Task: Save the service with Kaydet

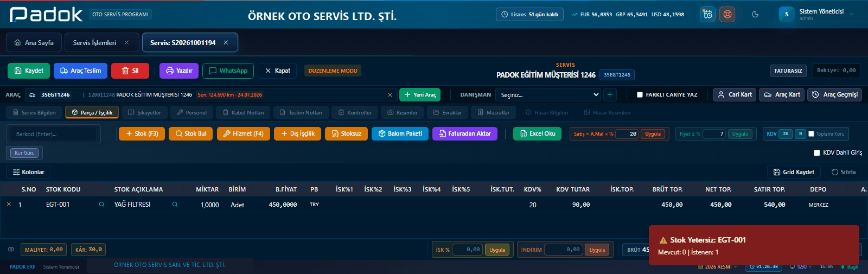Action: 29,71
